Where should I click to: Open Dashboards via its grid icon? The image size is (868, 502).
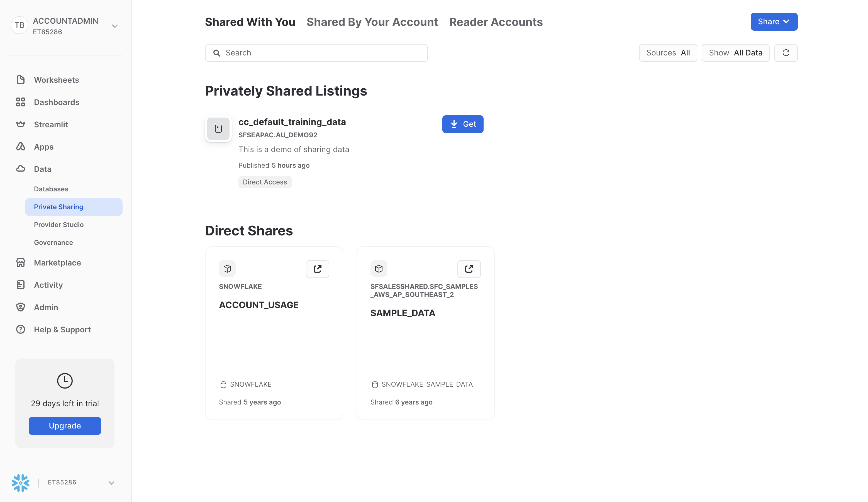coord(21,102)
